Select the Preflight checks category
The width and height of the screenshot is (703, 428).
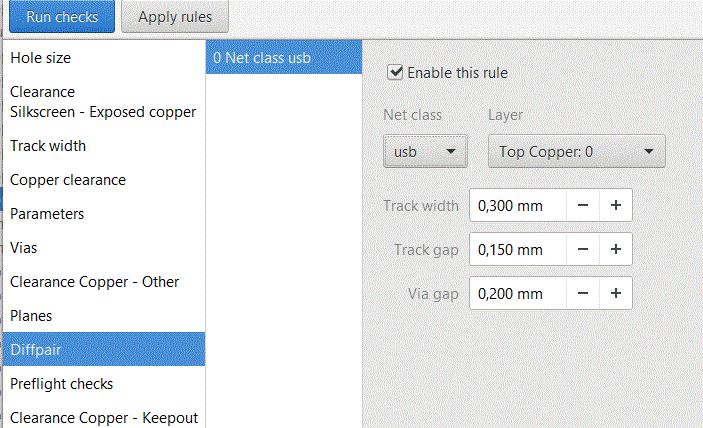coord(62,384)
